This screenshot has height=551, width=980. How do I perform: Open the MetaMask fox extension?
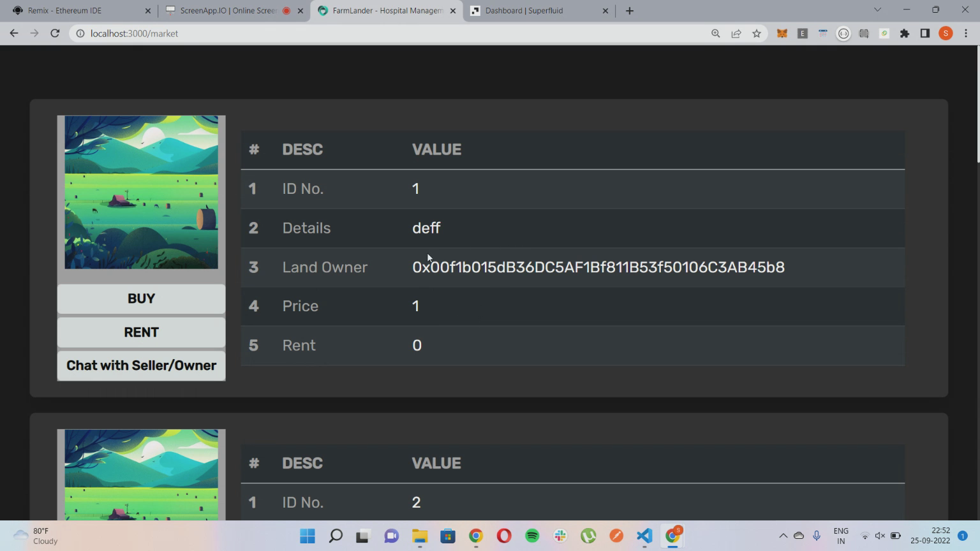(x=782, y=34)
